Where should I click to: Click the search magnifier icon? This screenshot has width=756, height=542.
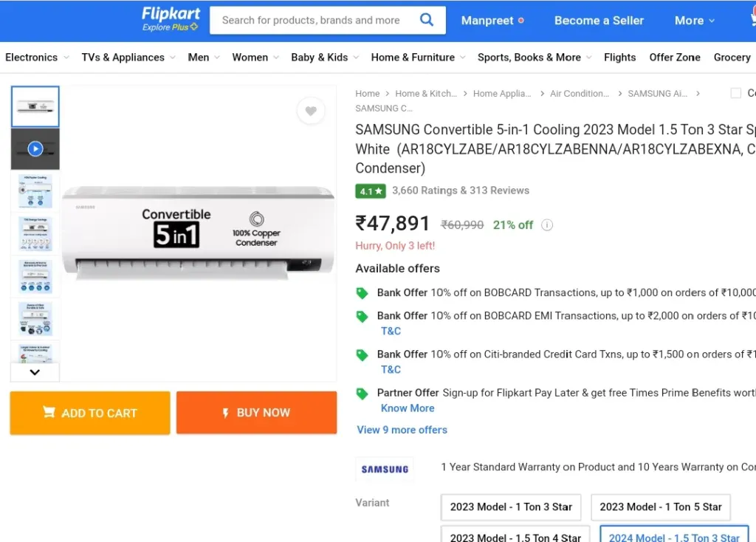(427, 20)
